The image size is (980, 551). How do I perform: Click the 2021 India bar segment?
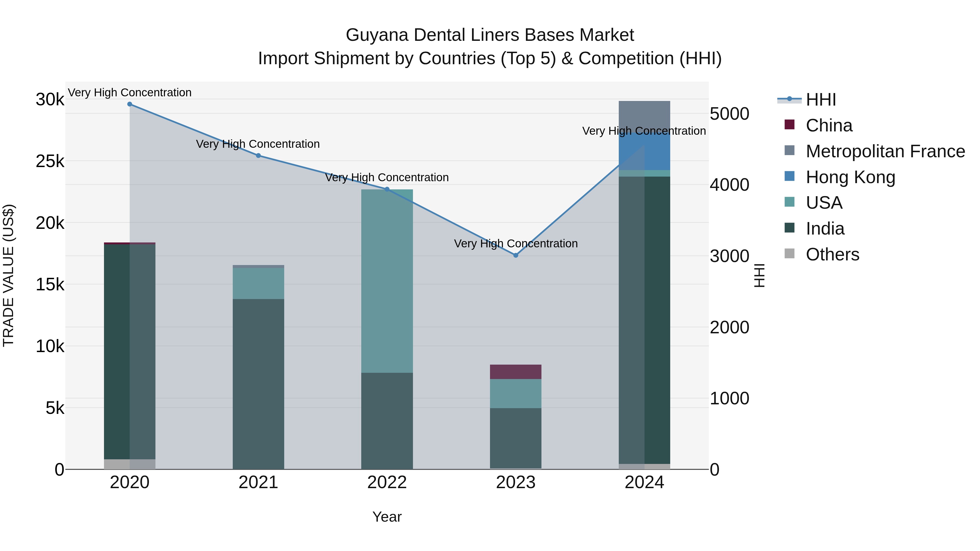pyautogui.click(x=258, y=384)
